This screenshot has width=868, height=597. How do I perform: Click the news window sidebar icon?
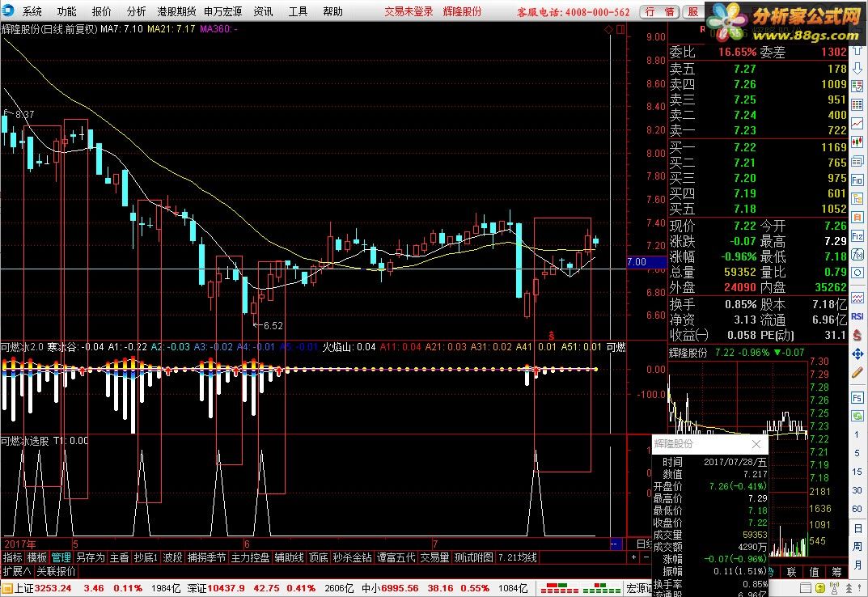[x=857, y=161]
